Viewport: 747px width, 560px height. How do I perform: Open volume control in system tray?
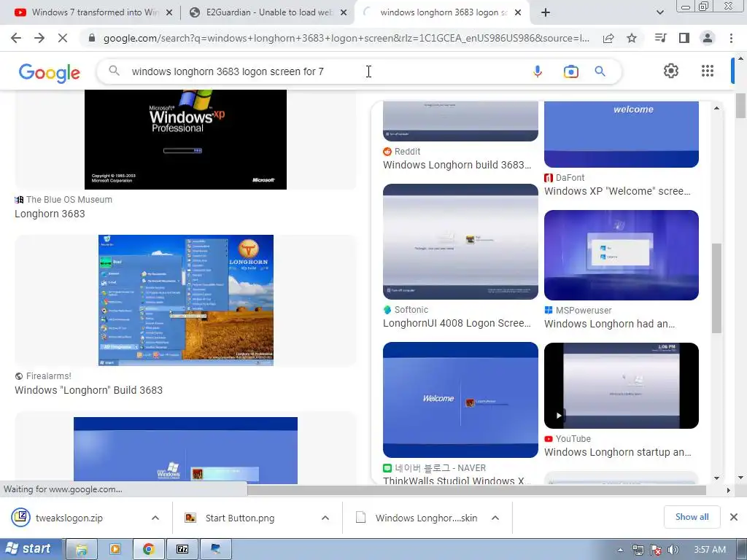(x=673, y=550)
